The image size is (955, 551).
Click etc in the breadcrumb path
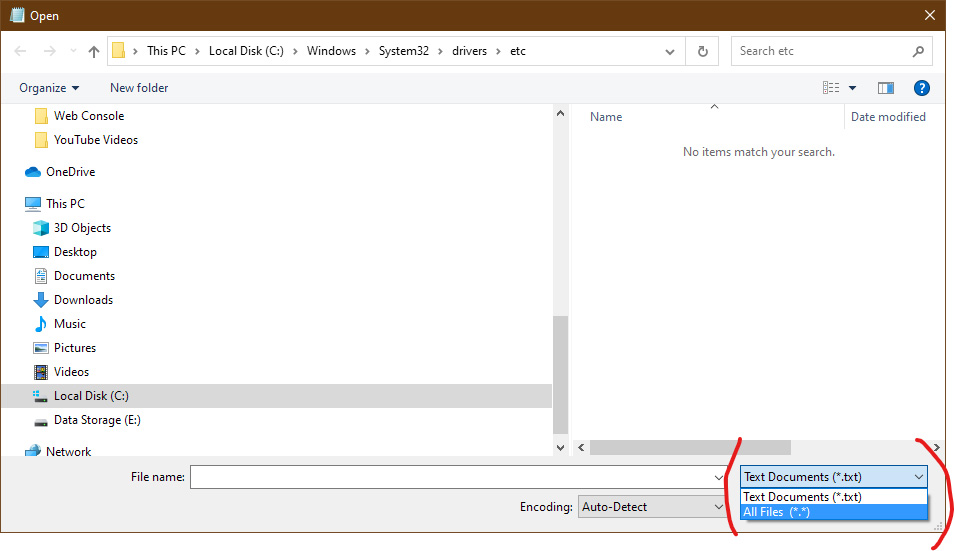(518, 51)
